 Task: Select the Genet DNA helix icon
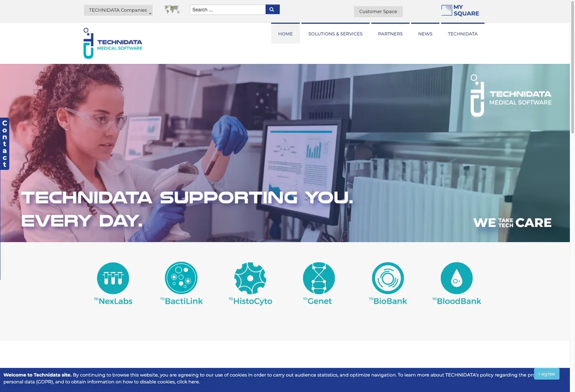tap(319, 278)
